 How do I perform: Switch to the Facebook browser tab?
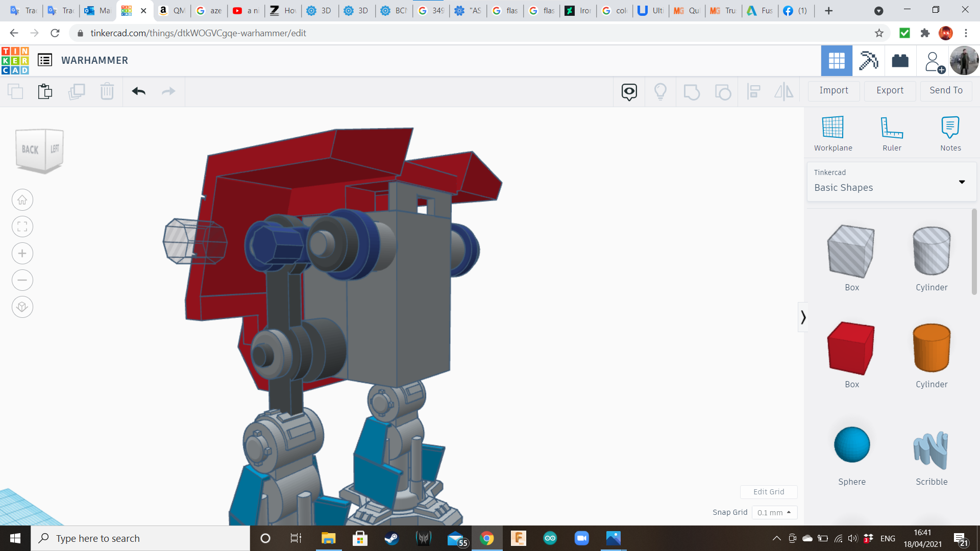796,11
